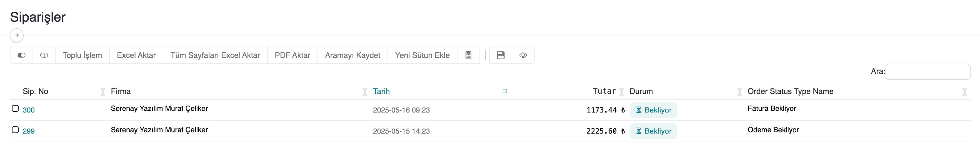Toggle the eye visibility button in toolbar
The height and width of the screenshot is (143, 980).
(x=523, y=55)
